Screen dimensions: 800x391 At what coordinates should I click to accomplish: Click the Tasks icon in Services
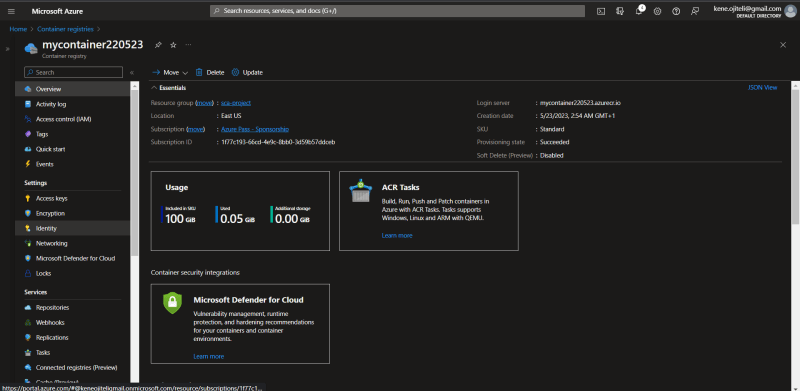(28, 353)
